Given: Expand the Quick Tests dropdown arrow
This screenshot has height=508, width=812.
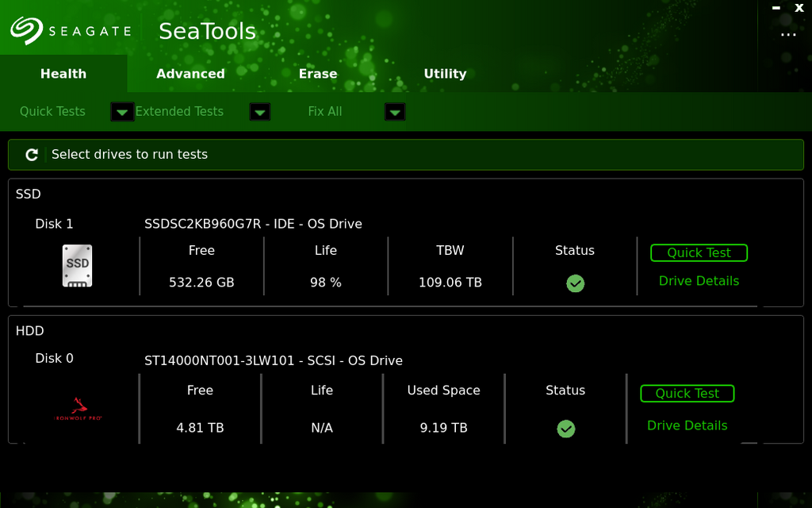Looking at the screenshot, I should click(122, 112).
